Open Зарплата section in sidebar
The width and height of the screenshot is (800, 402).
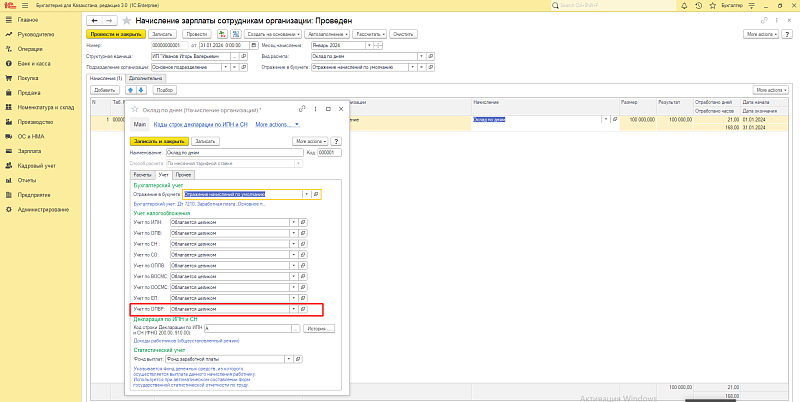click(x=27, y=149)
